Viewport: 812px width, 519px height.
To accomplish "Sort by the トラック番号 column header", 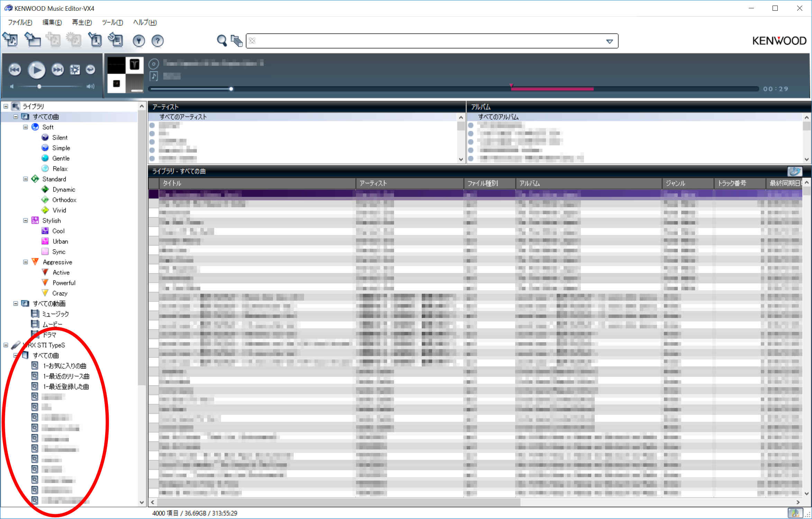I will coord(740,183).
